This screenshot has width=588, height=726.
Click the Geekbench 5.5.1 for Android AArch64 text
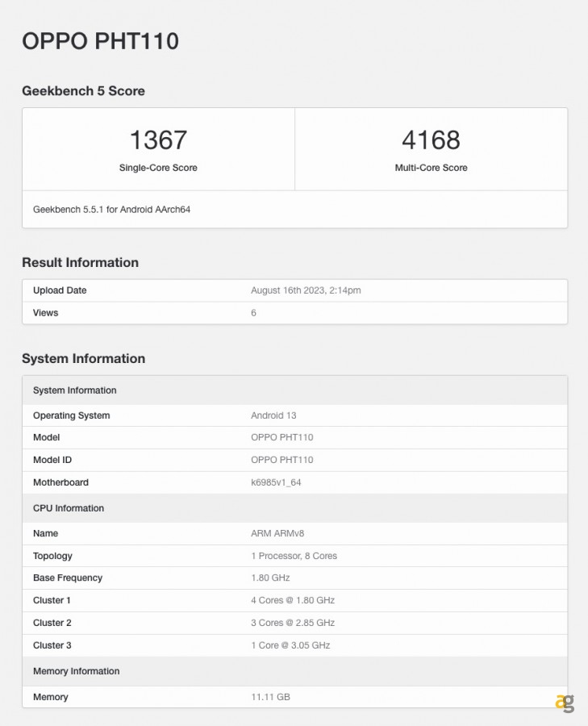click(x=111, y=209)
